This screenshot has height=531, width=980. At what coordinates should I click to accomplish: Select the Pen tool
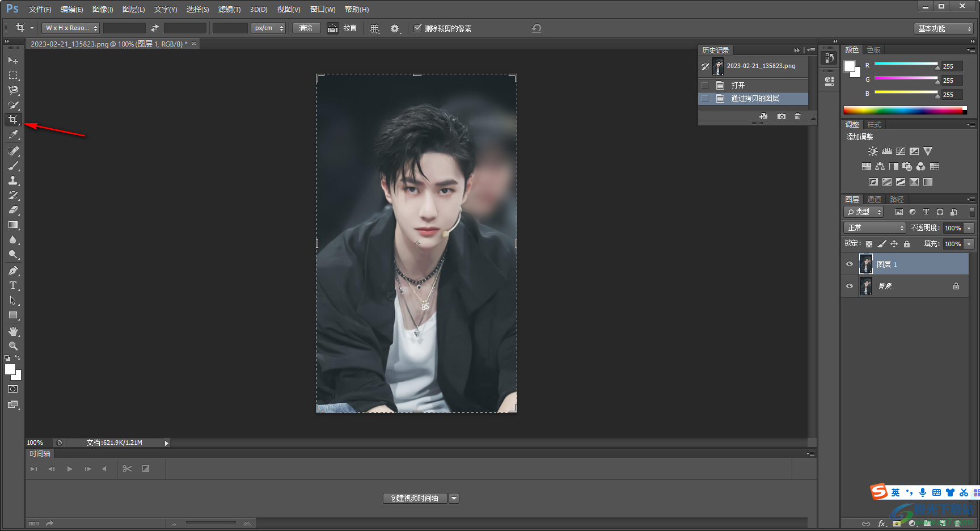point(13,271)
